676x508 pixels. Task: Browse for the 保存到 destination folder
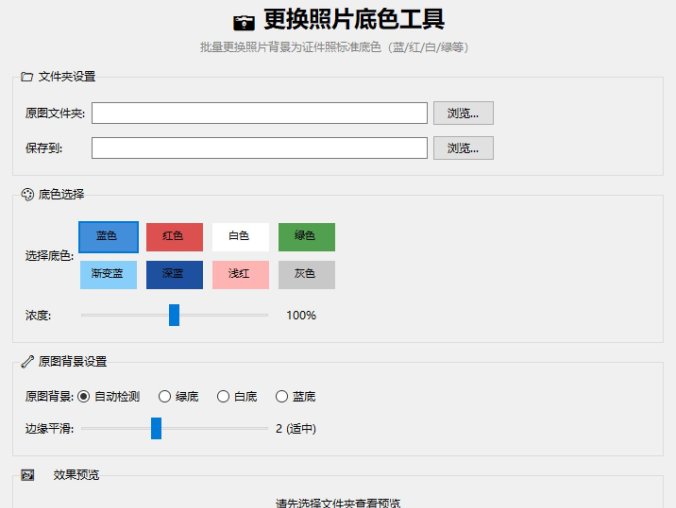coord(463,148)
